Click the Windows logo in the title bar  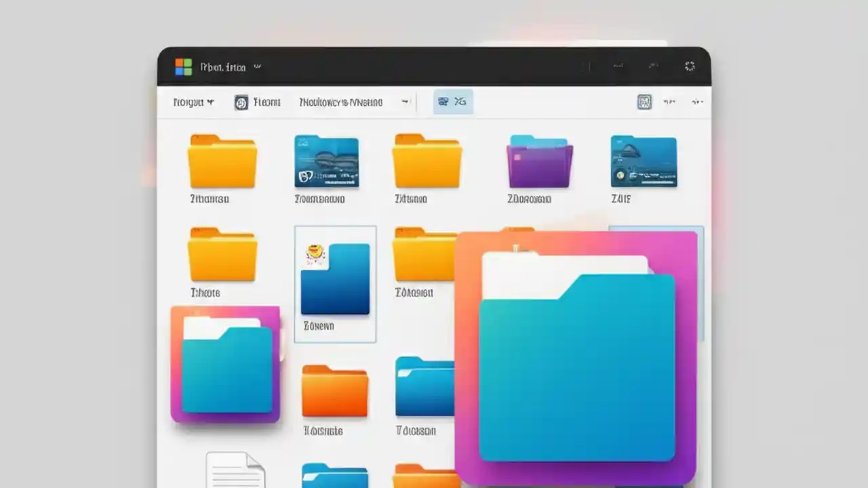[x=182, y=66]
